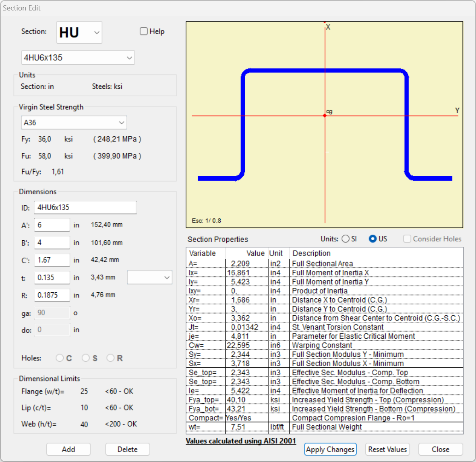Click the A' dimension input field
Image resolution: width=476 pixels, height=462 pixels.
[x=52, y=225]
